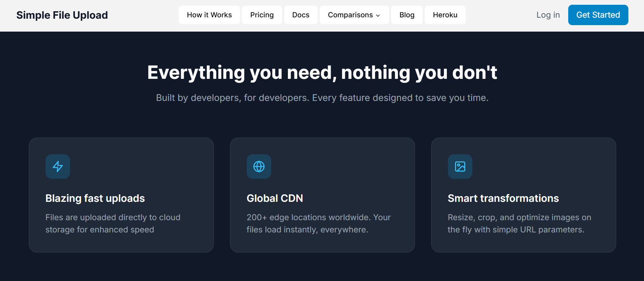Click the 'Everything you need' main headline
The height and width of the screenshot is (281, 644).
(x=322, y=72)
